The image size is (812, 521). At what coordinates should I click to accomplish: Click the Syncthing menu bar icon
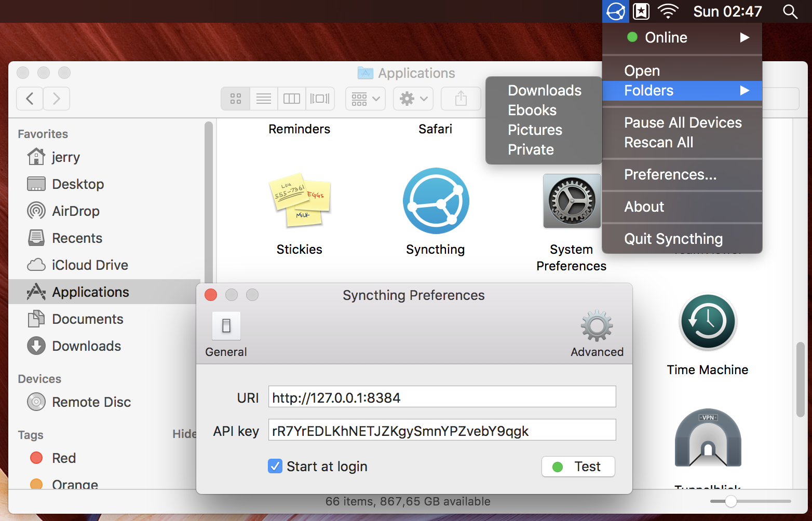click(616, 11)
